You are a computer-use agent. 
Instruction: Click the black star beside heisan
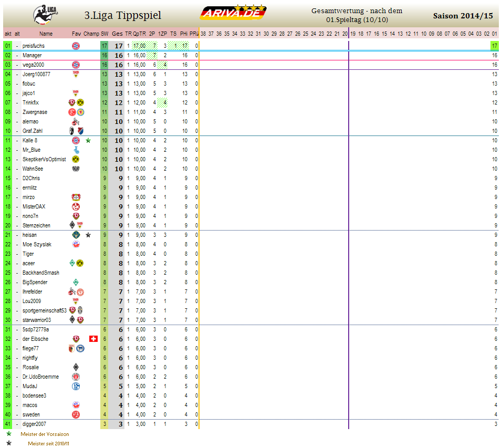coord(88,235)
